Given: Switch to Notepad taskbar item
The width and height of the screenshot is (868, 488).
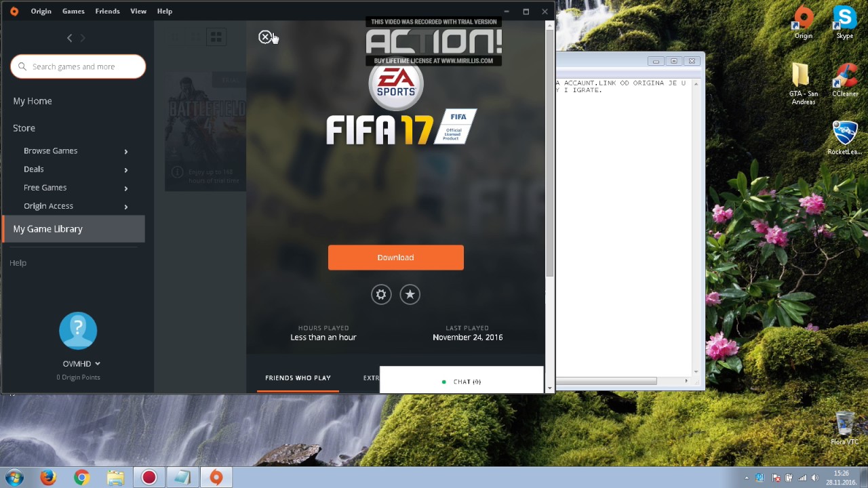Looking at the screenshot, I should [182, 477].
